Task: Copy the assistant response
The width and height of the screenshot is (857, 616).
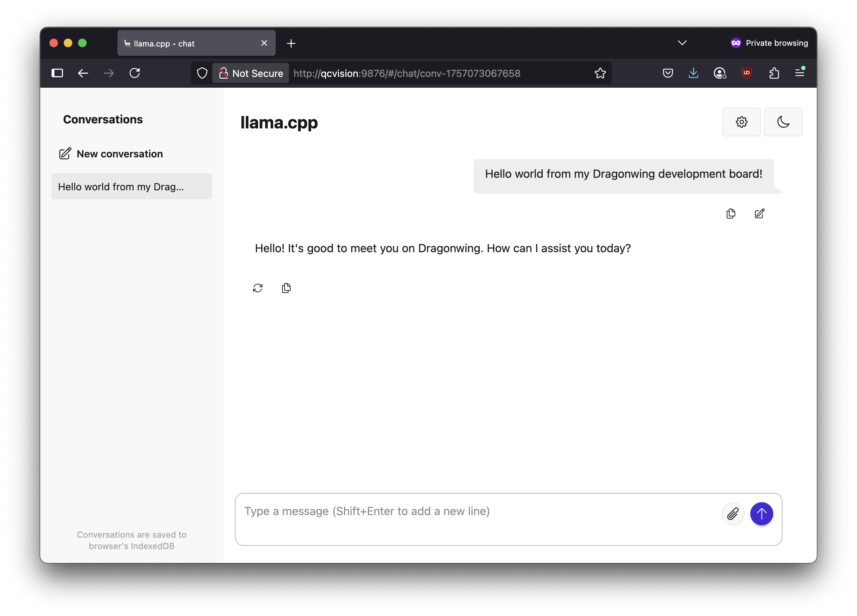Action: [286, 288]
